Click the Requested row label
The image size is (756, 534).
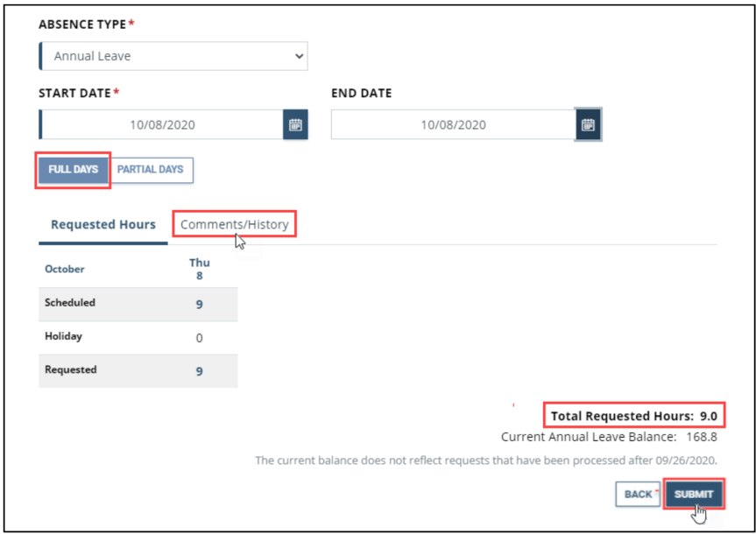coord(71,369)
